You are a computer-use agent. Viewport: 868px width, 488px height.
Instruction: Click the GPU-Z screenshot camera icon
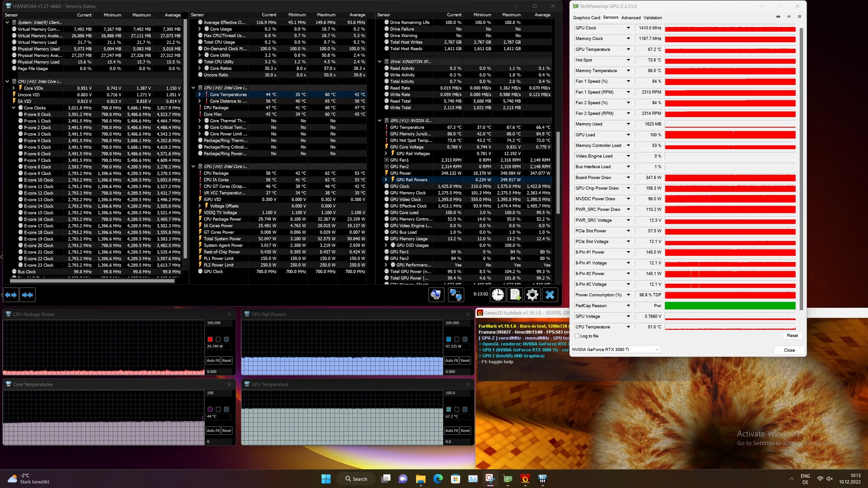click(x=778, y=17)
